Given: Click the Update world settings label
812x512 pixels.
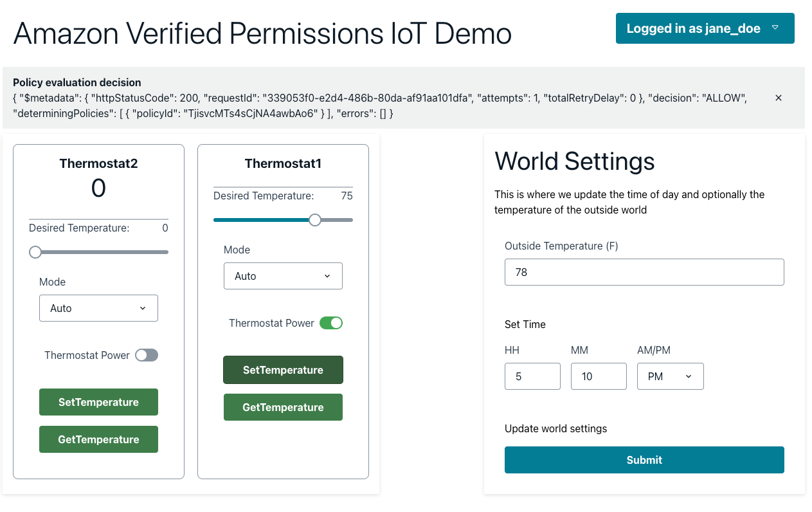Looking at the screenshot, I should 555,428.
